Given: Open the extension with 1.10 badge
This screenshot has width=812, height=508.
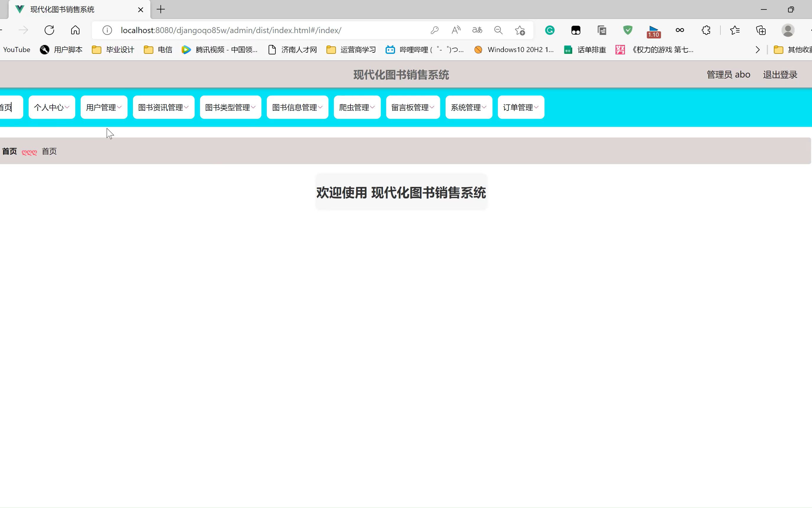Looking at the screenshot, I should point(654,31).
